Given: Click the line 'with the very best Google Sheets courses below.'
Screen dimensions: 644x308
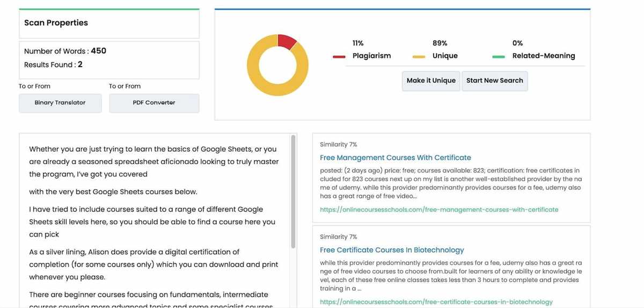Looking at the screenshot, I should pos(113,192).
